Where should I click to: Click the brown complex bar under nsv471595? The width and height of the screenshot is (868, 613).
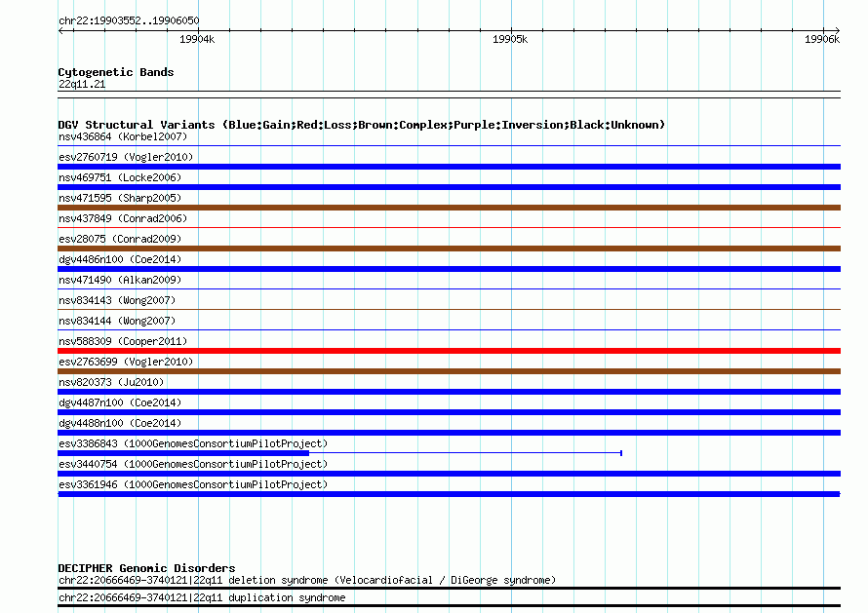449,208
